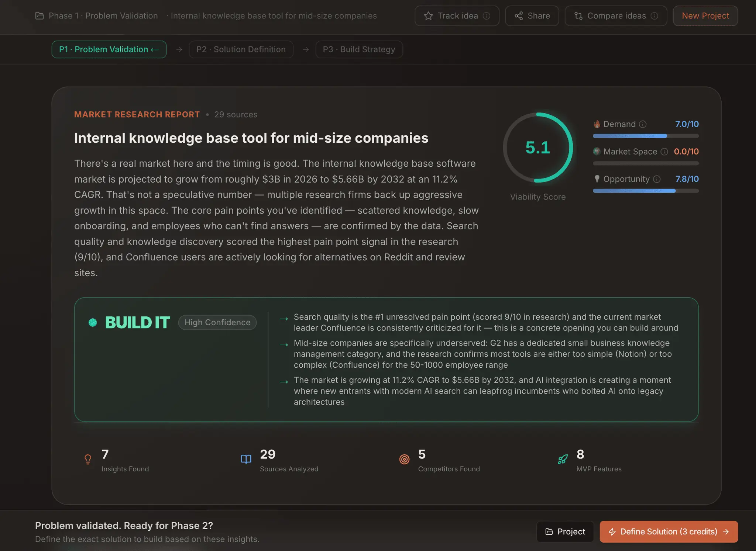
Task: Click arrow between P1 and P2 steps
Action: [x=179, y=49]
